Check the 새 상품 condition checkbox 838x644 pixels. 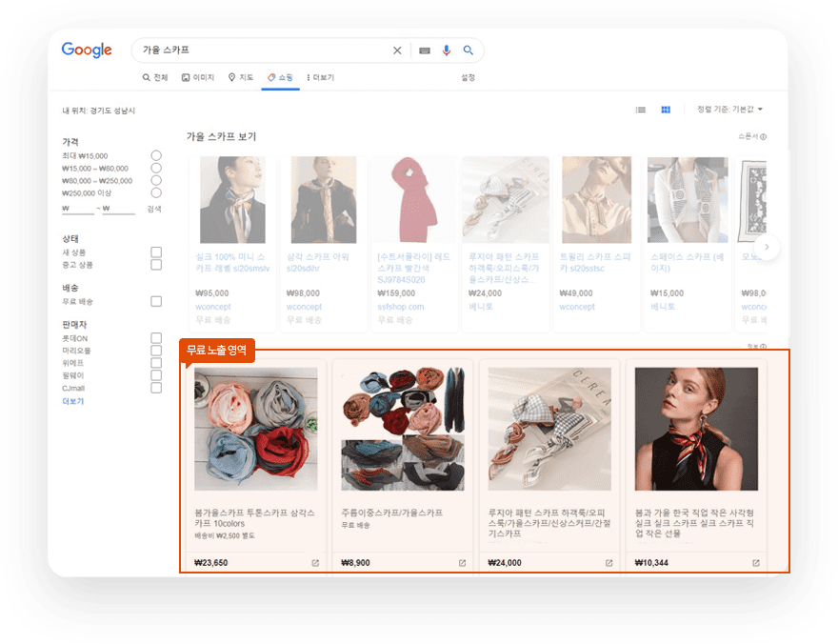[x=156, y=252]
